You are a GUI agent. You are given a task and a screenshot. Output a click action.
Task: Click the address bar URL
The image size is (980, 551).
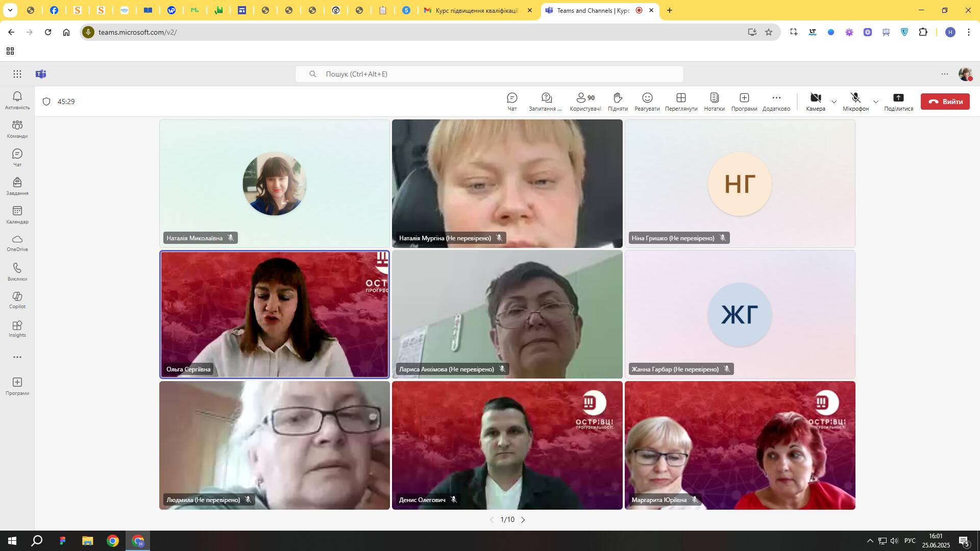point(137,32)
